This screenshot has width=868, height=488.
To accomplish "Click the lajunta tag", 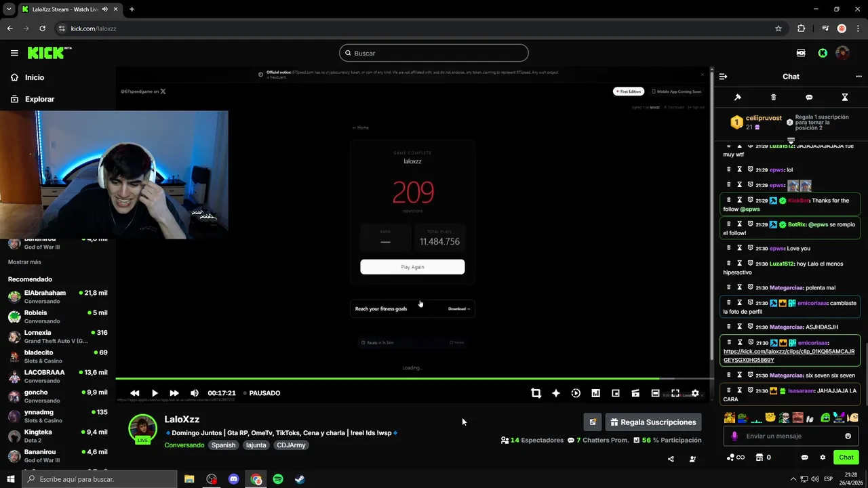I will point(256,445).
